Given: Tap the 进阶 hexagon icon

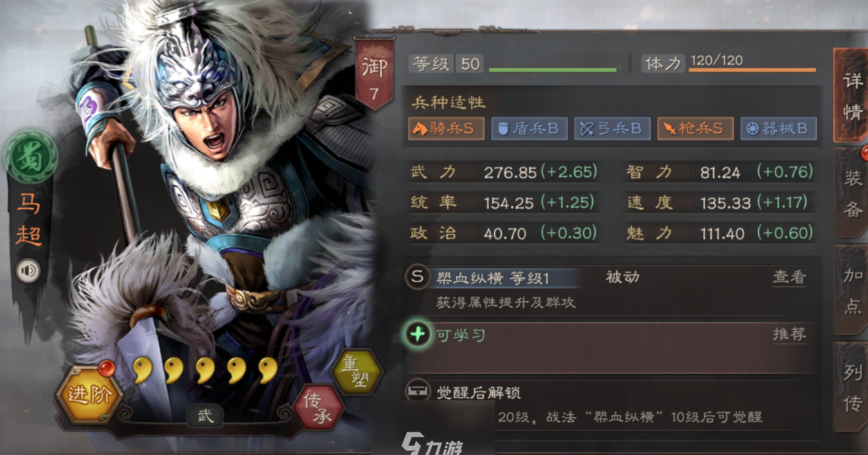Looking at the screenshot, I should click(88, 396).
